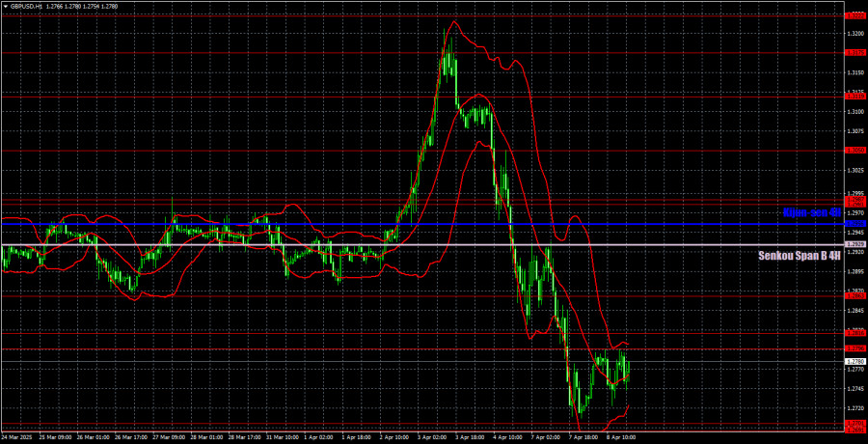Click the 1.3119 red level price tag
868x444 pixels.
[x=855, y=97]
